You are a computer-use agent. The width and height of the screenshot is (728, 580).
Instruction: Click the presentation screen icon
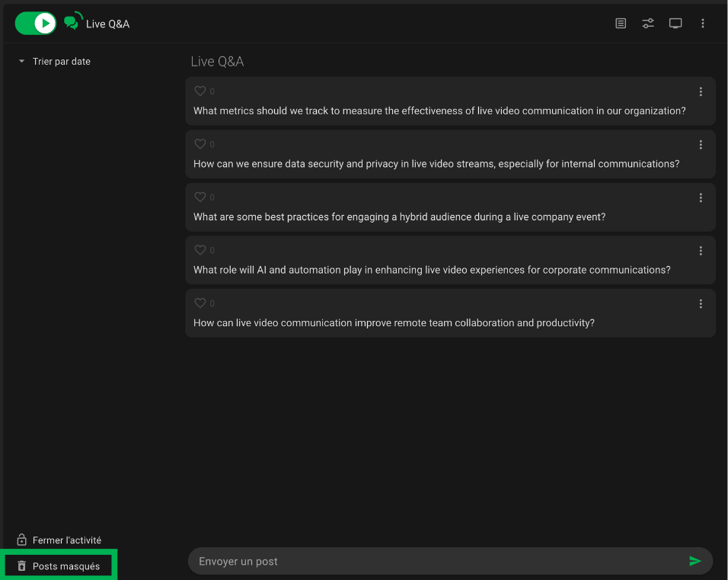[x=675, y=24]
